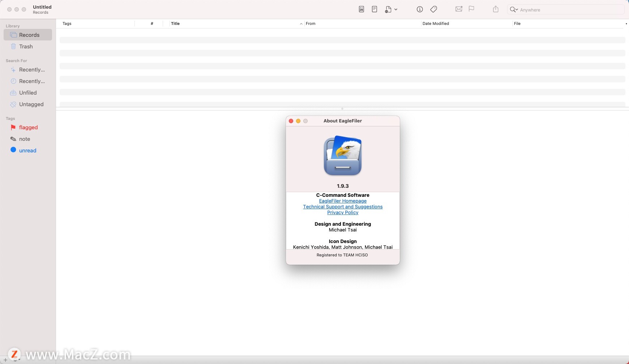This screenshot has height=364, width=629.
Task: Sort records by the Tags column header
Action: tap(98, 23)
